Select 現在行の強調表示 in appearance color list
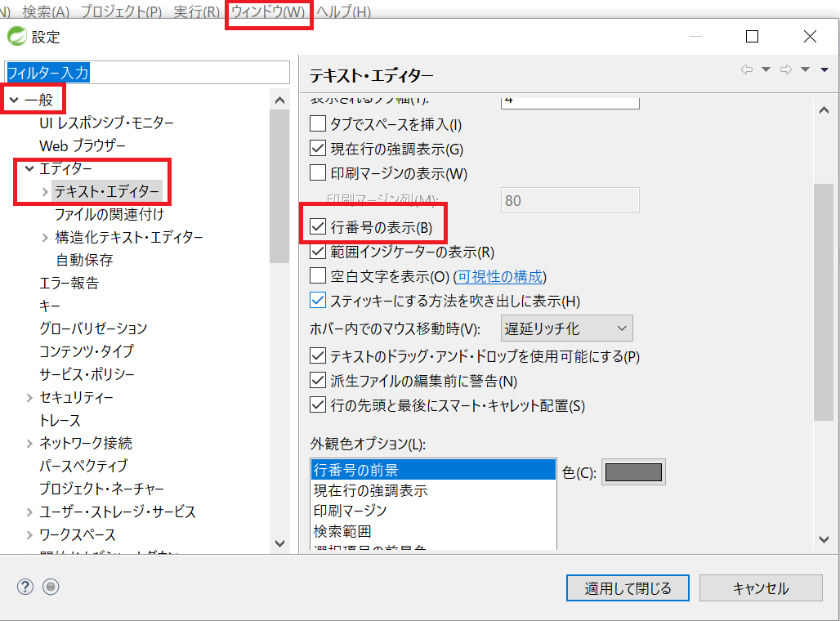This screenshot has width=840, height=621. tap(371, 490)
